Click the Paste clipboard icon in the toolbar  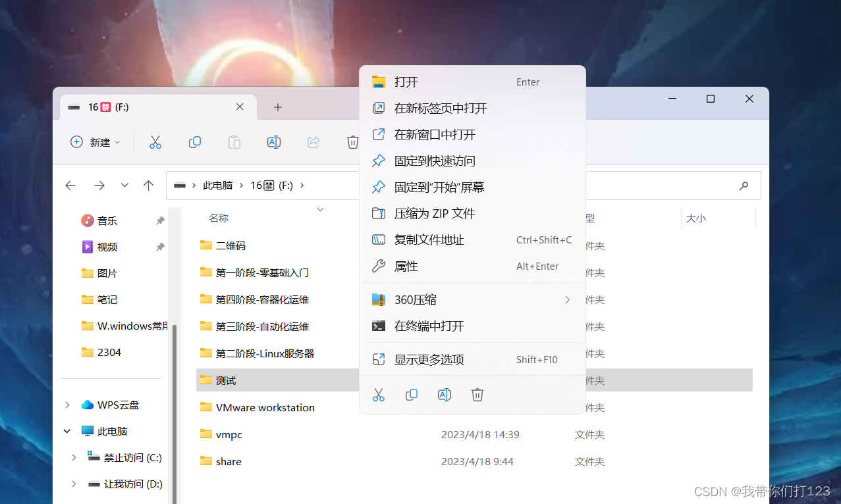pyautogui.click(x=234, y=142)
